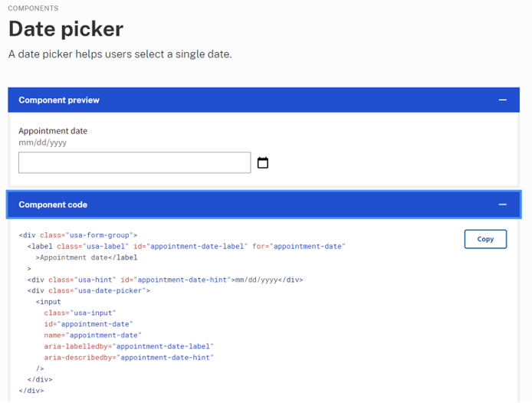Click the usa-label label tag code line
Viewport: 532px width, 403px height.
pyautogui.click(x=186, y=246)
